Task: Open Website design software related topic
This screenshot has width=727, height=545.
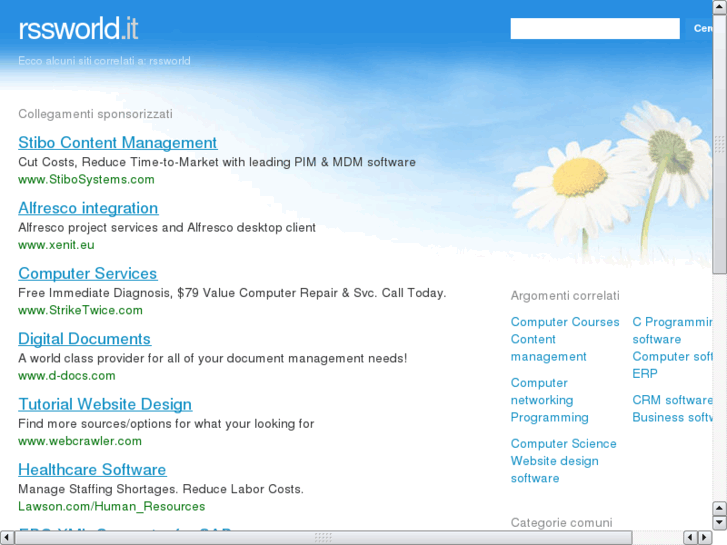Action: [x=555, y=469]
